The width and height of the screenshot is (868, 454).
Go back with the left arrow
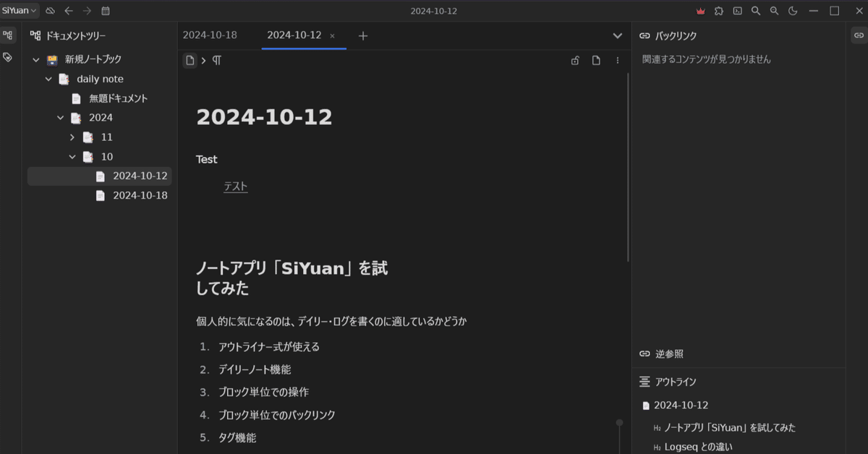pyautogui.click(x=69, y=11)
